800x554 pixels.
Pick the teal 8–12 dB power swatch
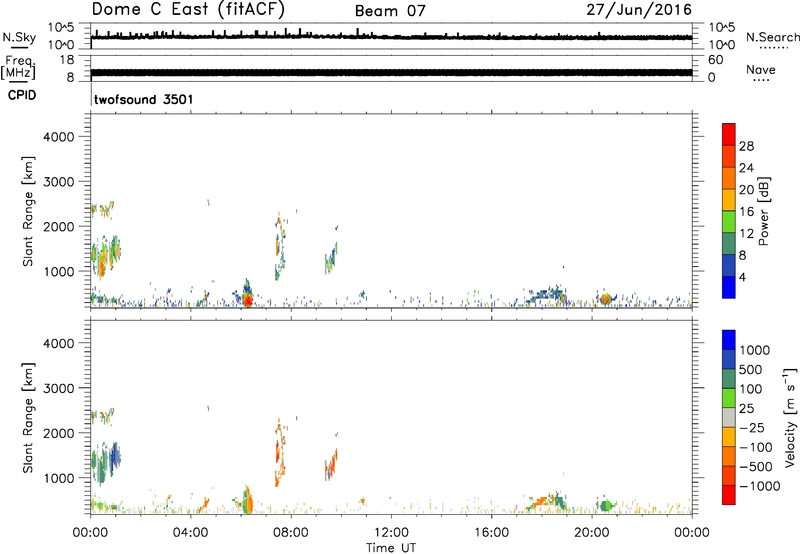point(729,243)
